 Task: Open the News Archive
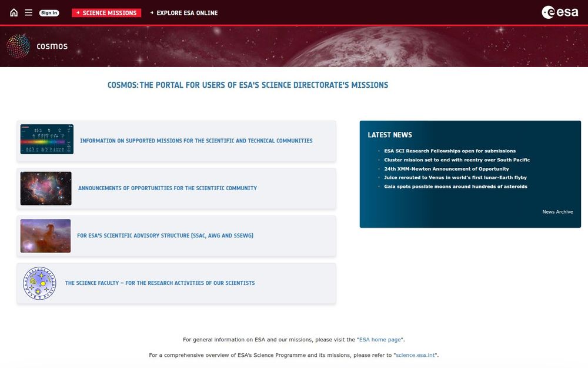pyautogui.click(x=557, y=212)
